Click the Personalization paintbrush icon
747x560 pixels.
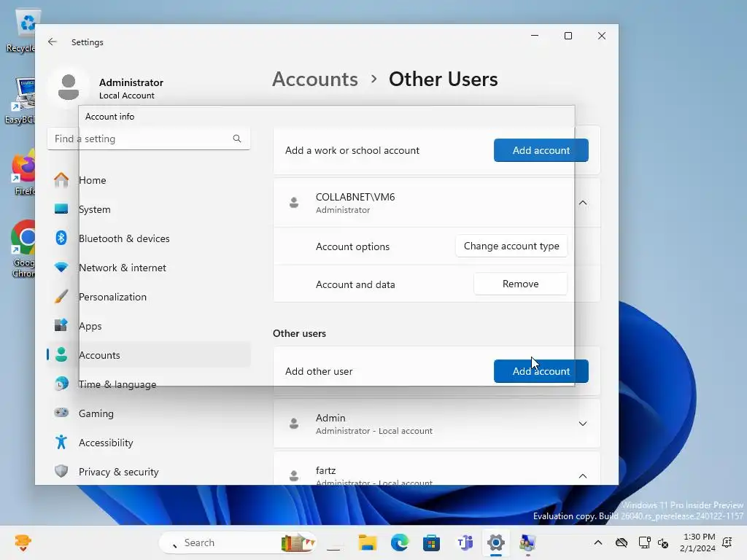coord(61,296)
